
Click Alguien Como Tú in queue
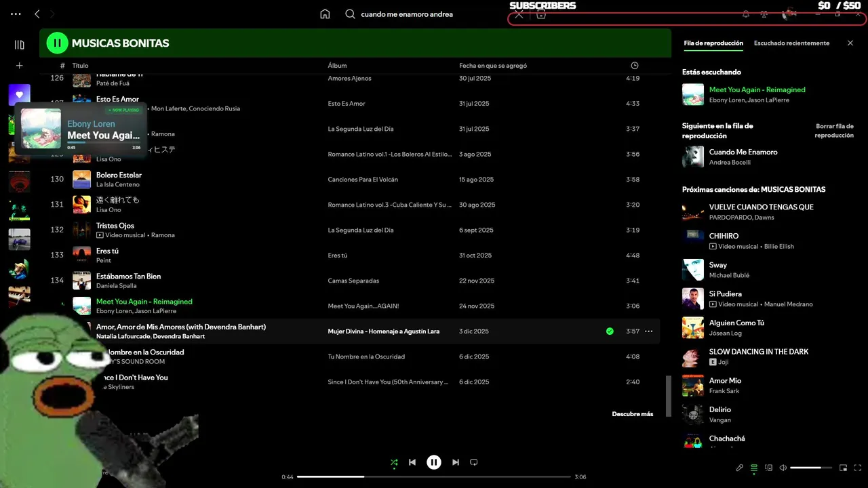click(x=736, y=323)
